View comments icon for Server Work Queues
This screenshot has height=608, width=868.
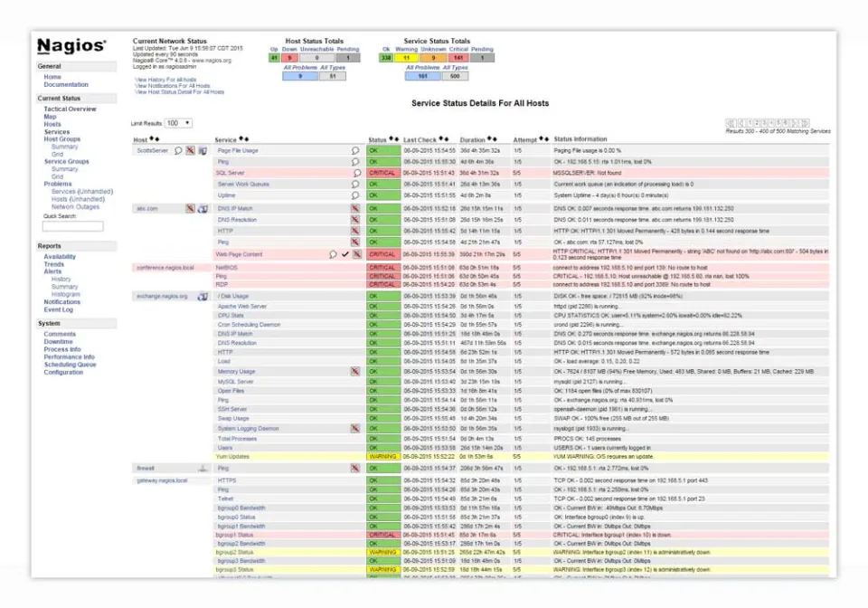click(355, 185)
